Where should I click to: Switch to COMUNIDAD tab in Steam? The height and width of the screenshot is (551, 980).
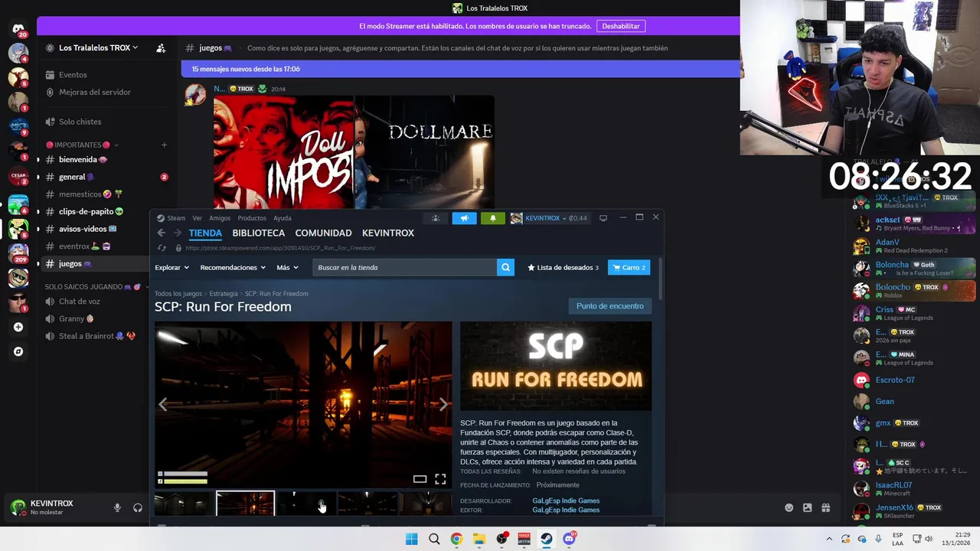(x=323, y=233)
